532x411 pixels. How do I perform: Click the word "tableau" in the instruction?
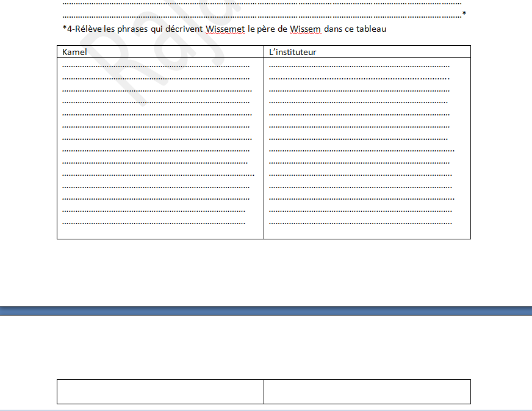tap(371, 29)
